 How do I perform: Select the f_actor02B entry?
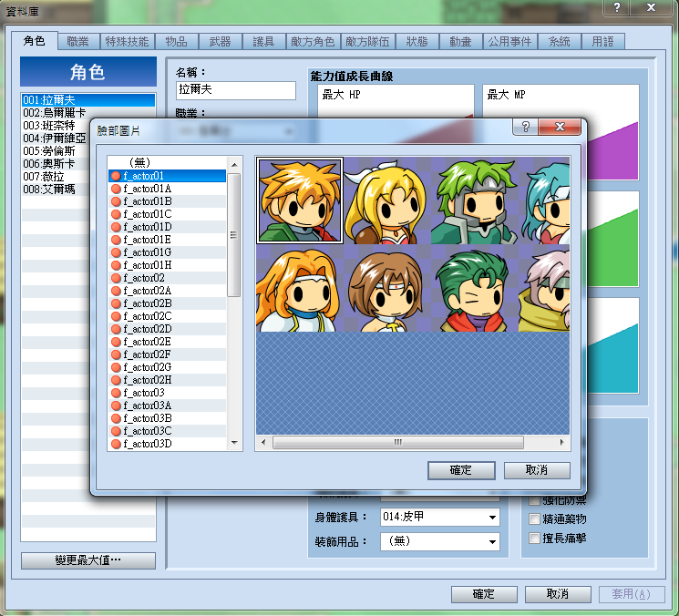pos(167,303)
